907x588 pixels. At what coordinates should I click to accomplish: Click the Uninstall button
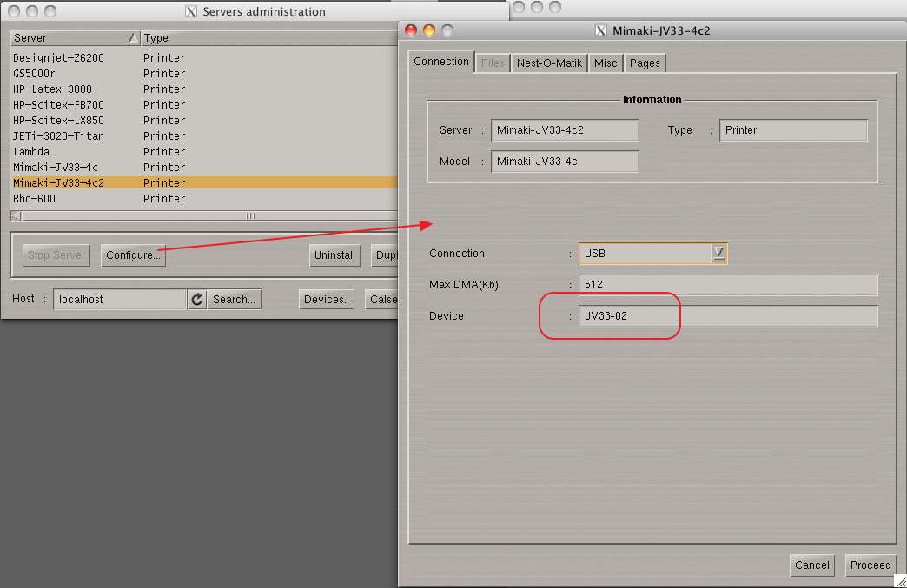tap(334, 255)
